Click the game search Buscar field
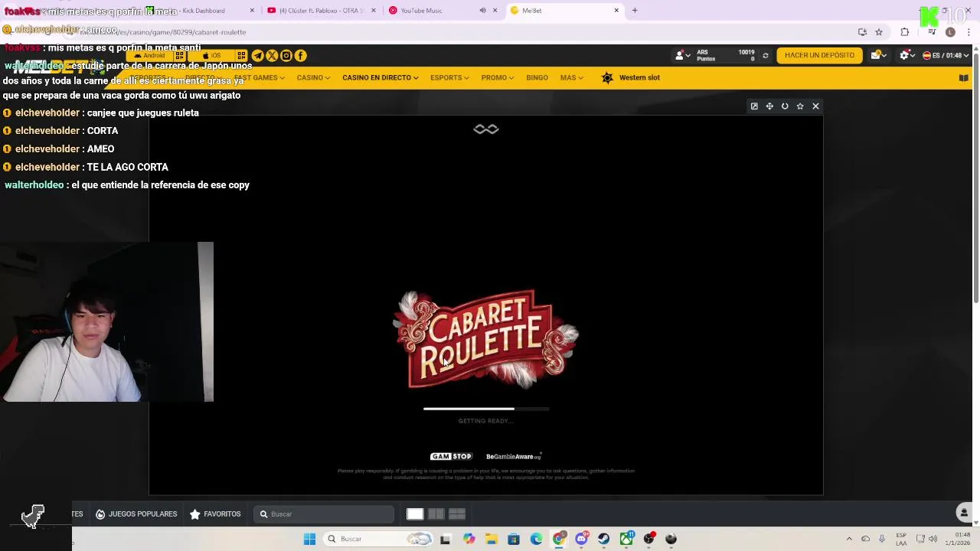Screen dimensions: 980x551 [x=325, y=514]
